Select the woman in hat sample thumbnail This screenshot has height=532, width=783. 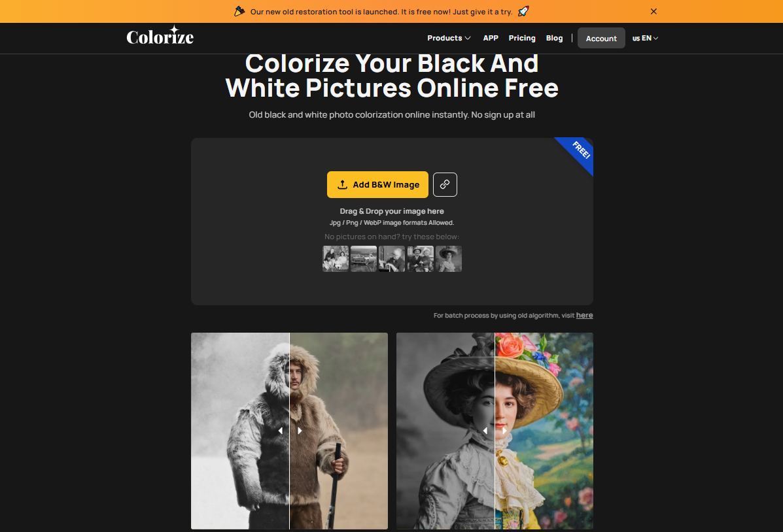[x=449, y=259]
